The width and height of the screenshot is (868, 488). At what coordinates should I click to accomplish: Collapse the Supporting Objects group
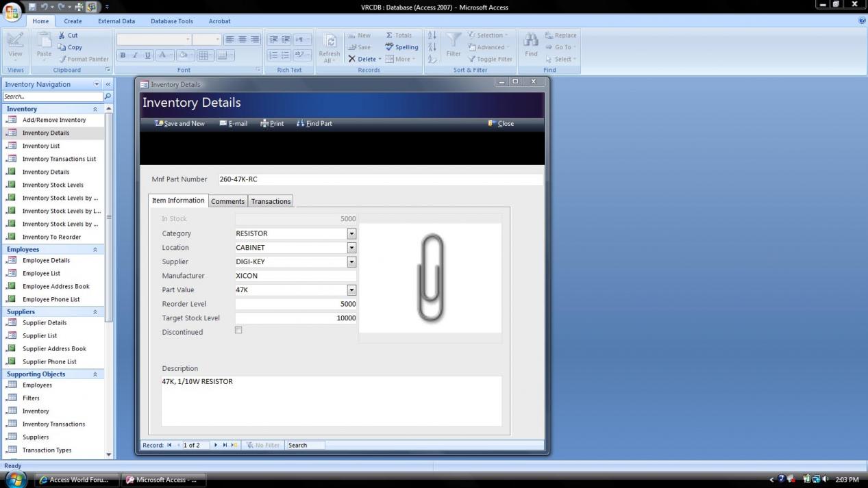click(x=95, y=374)
